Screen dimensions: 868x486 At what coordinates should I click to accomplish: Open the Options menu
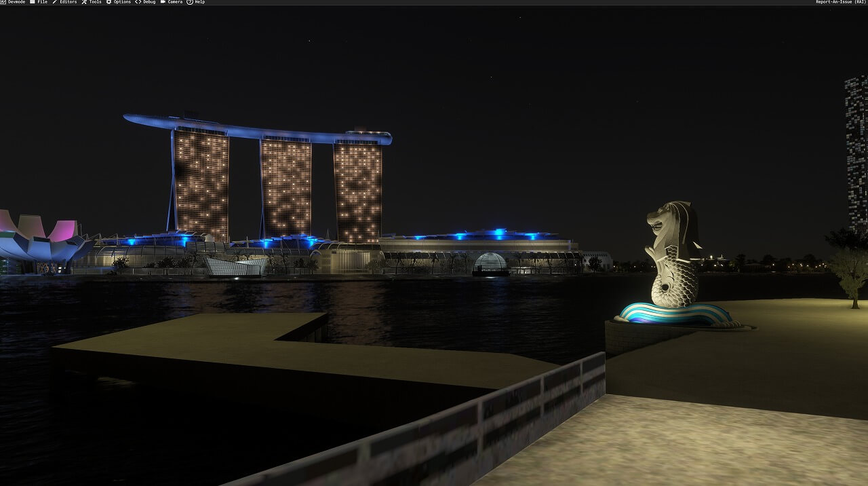[119, 2]
